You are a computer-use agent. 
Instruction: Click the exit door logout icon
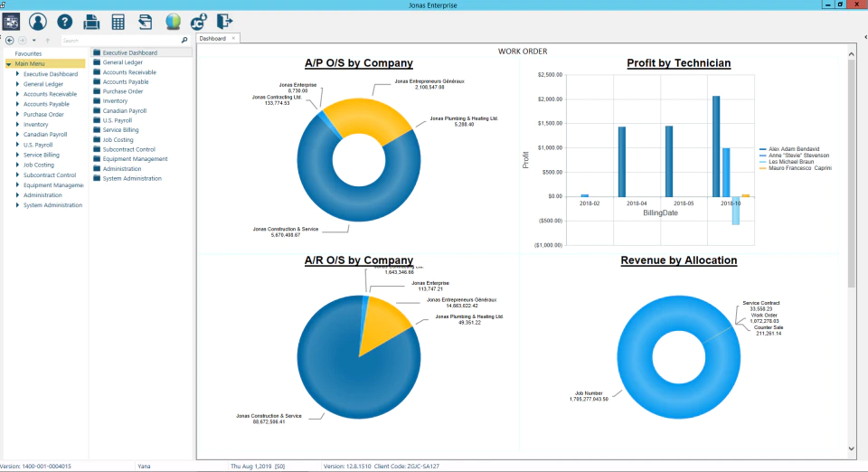tap(224, 22)
